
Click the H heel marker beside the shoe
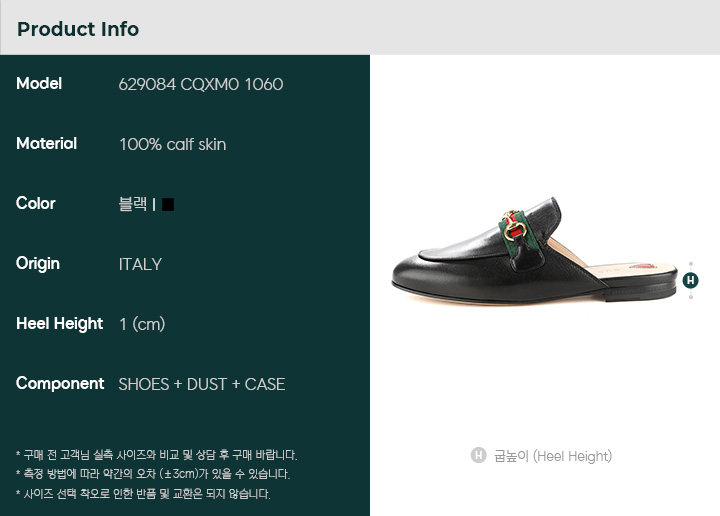point(690,280)
